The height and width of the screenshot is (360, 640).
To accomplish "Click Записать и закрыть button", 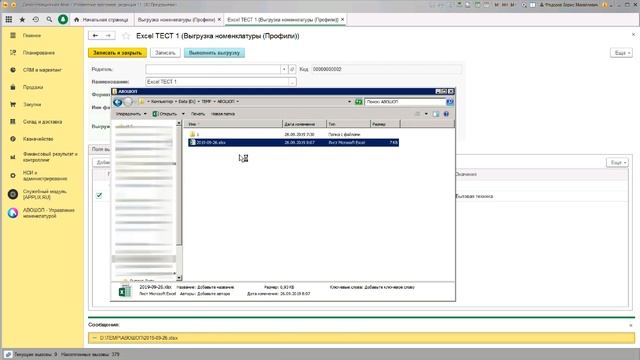I will tap(118, 53).
